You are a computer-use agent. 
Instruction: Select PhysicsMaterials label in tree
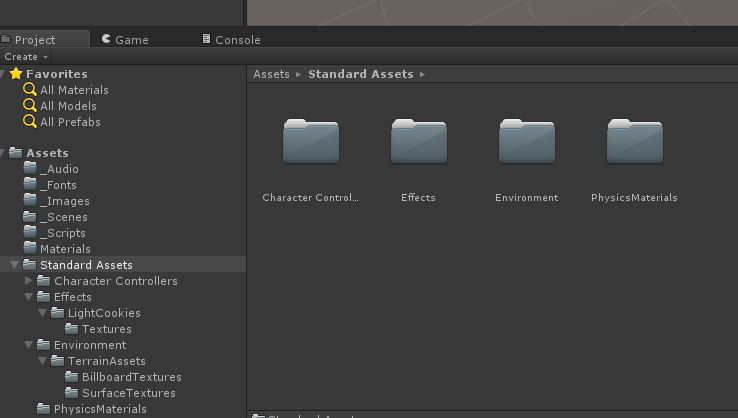coord(100,409)
